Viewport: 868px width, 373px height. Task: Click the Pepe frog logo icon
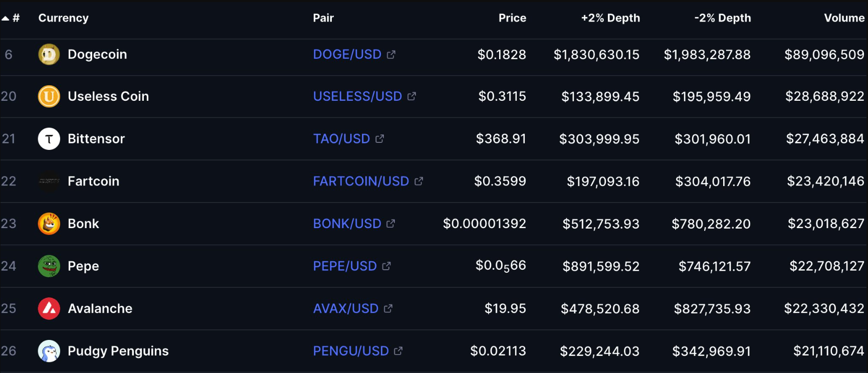point(49,266)
